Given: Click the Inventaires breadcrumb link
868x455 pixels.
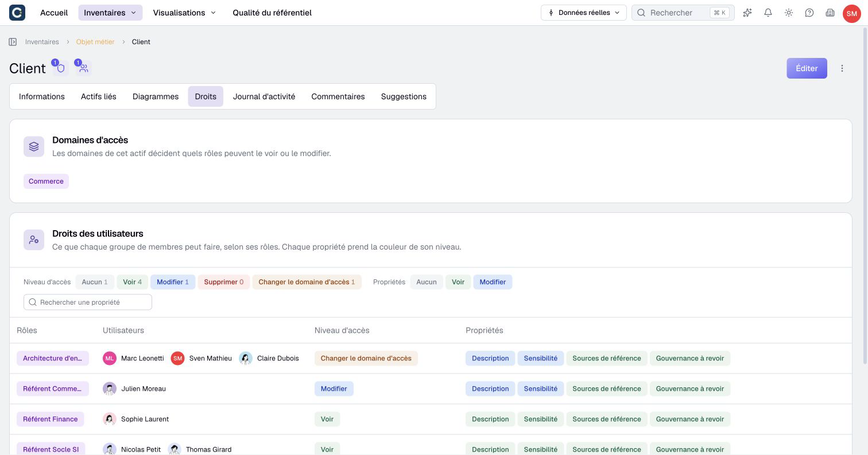Looking at the screenshot, I should [x=42, y=42].
